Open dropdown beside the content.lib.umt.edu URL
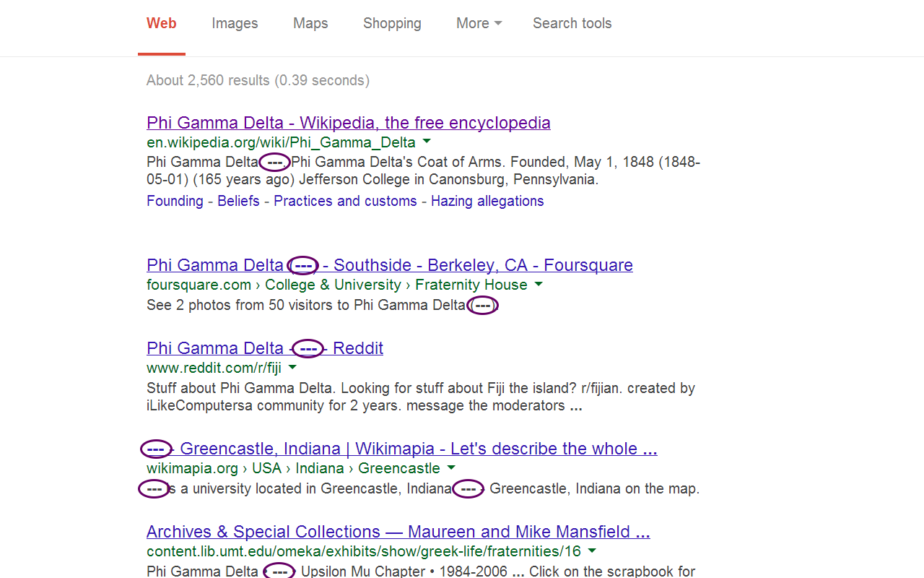 [x=591, y=551]
